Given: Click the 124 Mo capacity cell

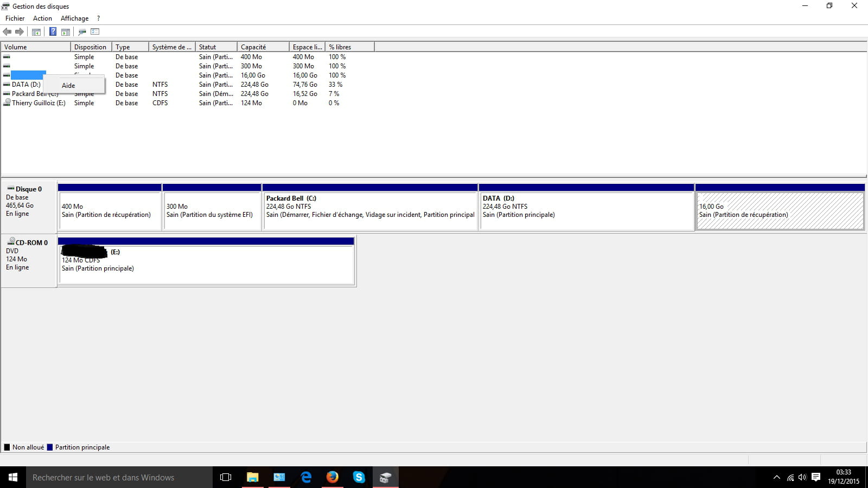Looking at the screenshot, I should [251, 103].
